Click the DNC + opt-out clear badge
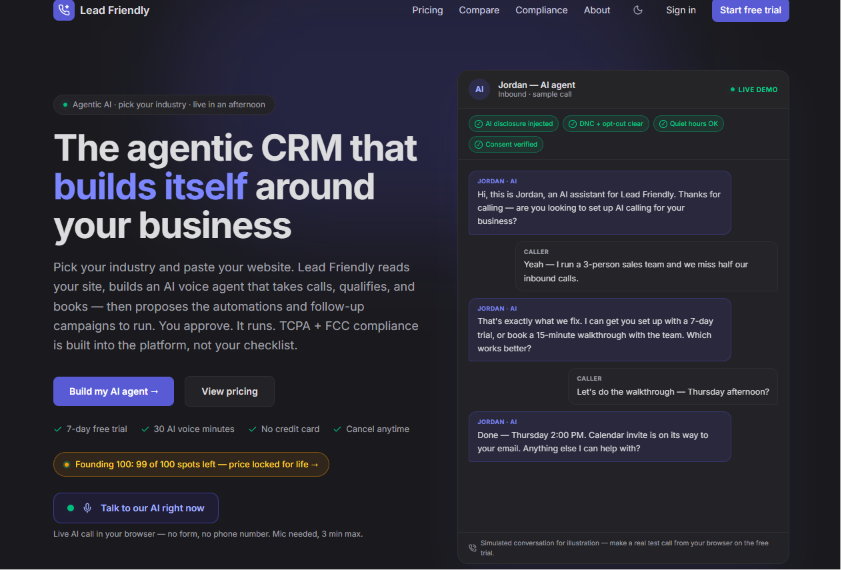 point(606,124)
